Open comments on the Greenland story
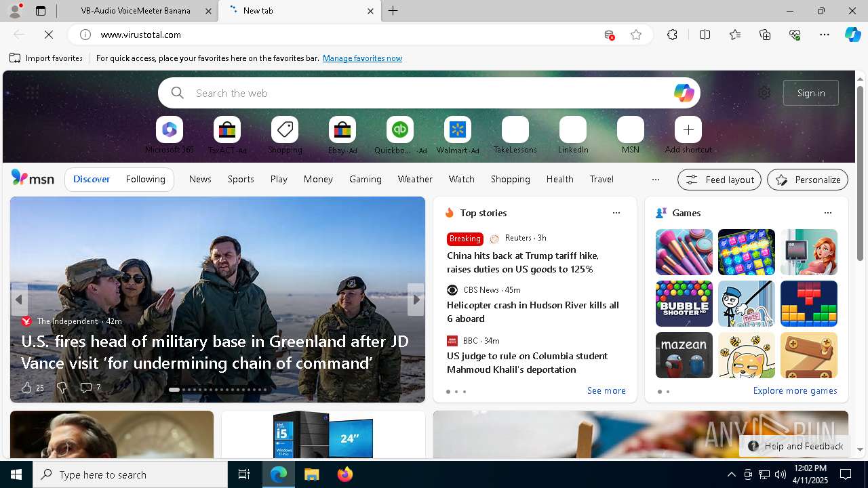 tap(90, 388)
